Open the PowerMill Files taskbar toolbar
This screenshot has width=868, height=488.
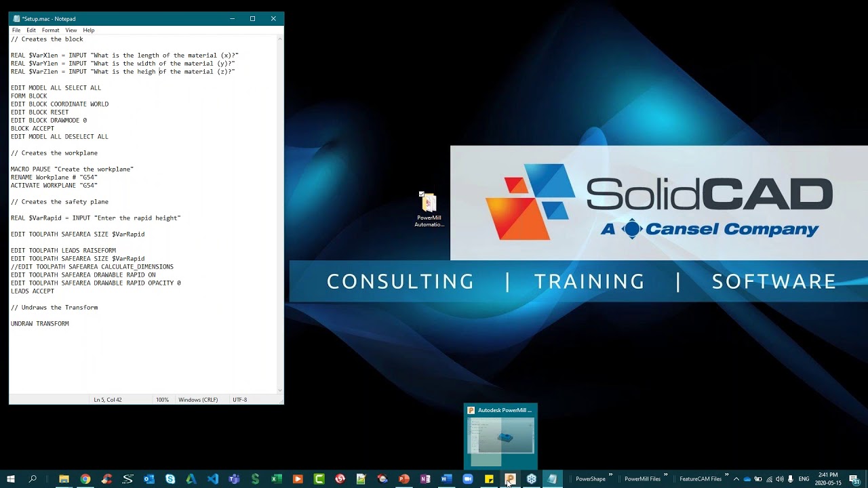pyautogui.click(x=642, y=479)
